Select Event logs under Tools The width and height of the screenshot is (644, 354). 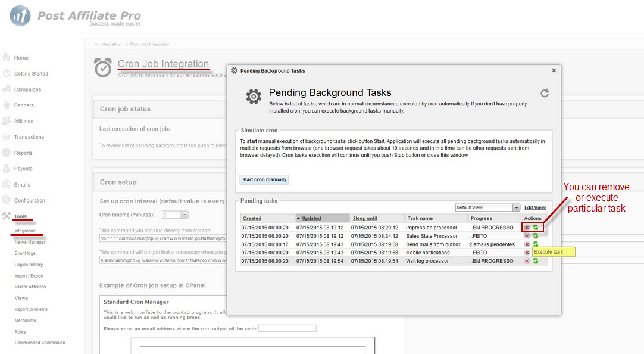25,254
